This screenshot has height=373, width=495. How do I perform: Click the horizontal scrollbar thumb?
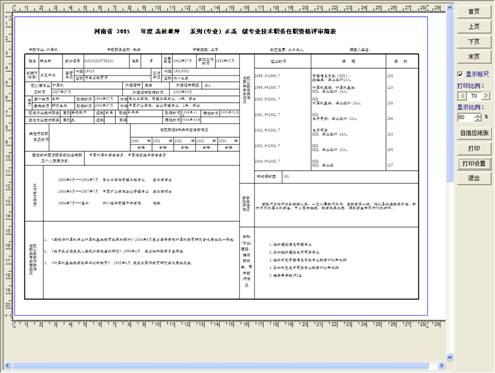pos(220,366)
